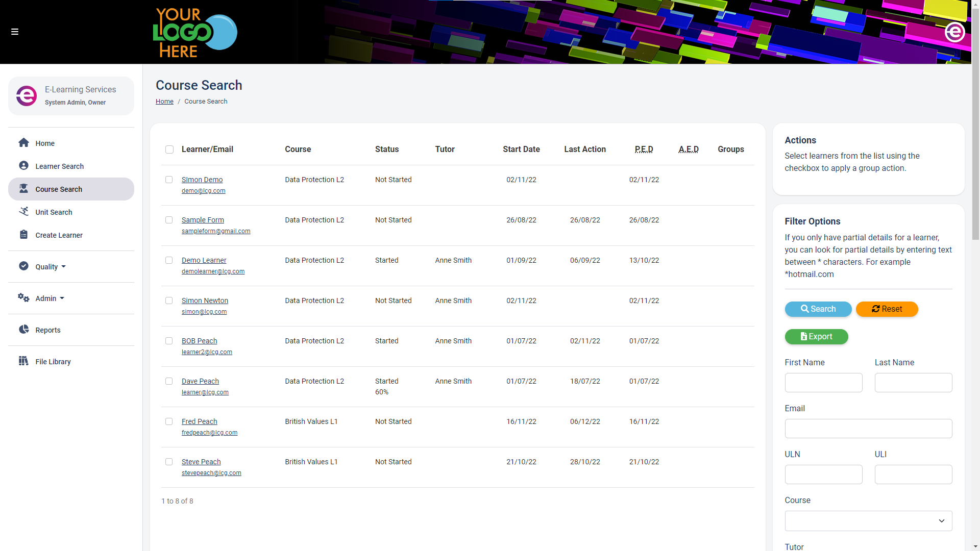Open learner SImon Demo
The width and height of the screenshot is (980, 551).
click(x=202, y=180)
